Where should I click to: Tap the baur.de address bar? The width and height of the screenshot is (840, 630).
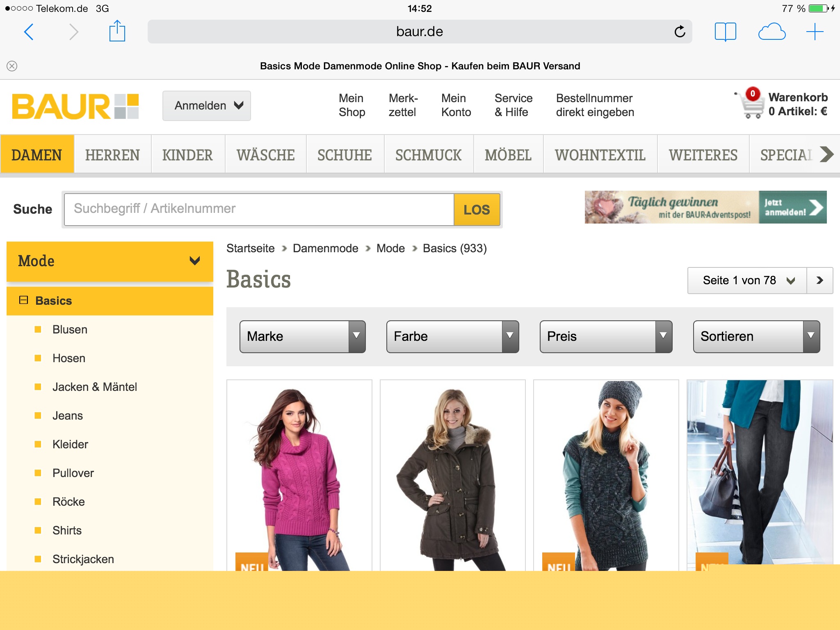[420, 32]
